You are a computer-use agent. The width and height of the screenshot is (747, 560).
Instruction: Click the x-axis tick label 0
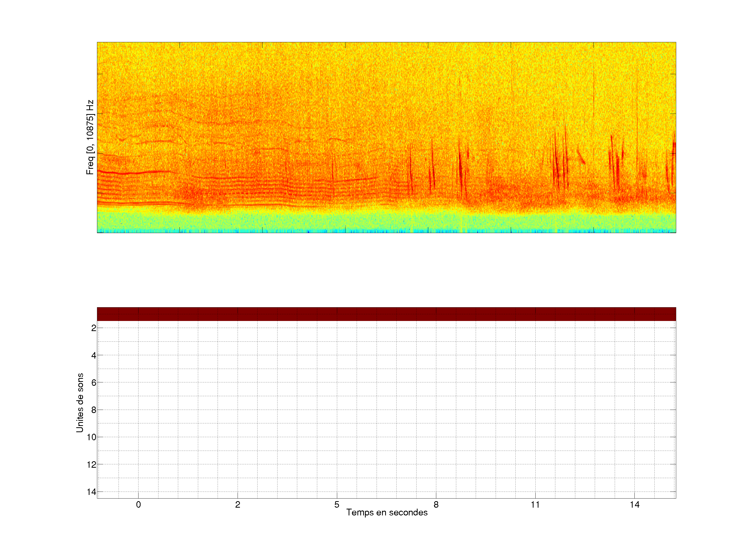tap(139, 505)
